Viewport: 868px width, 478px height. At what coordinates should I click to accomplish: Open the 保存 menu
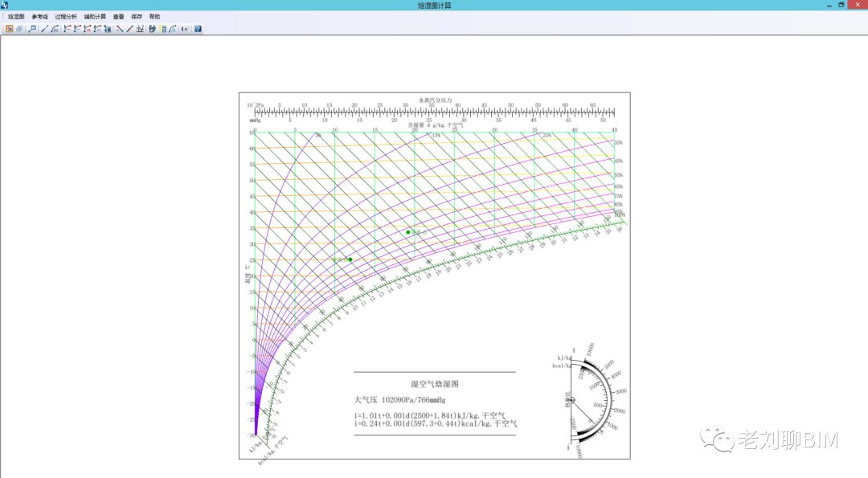(x=137, y=17)
